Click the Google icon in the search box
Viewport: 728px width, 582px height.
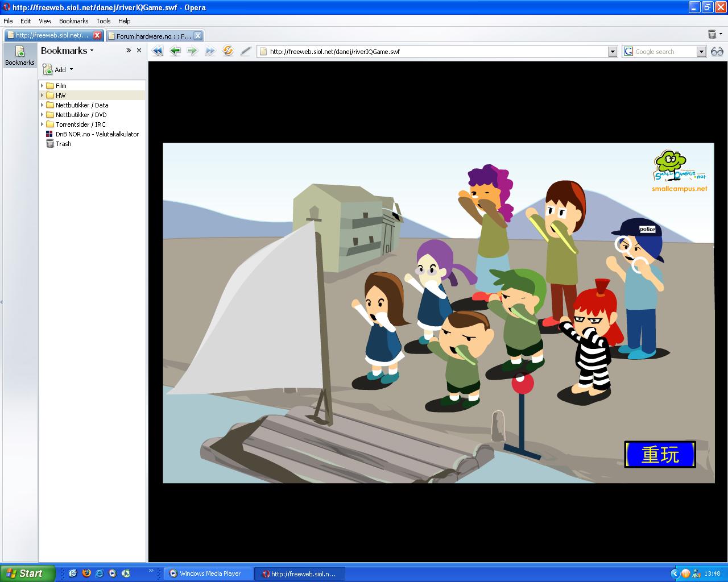click(628, 52)
